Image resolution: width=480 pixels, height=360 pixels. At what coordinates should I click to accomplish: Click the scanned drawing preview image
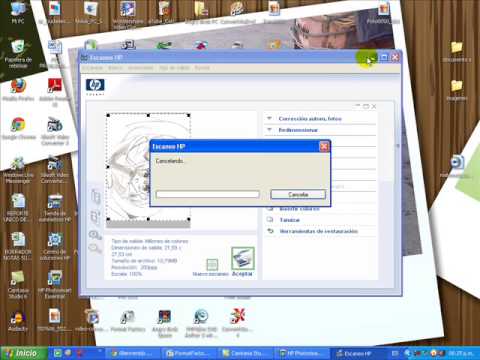[x=148, y=167]
